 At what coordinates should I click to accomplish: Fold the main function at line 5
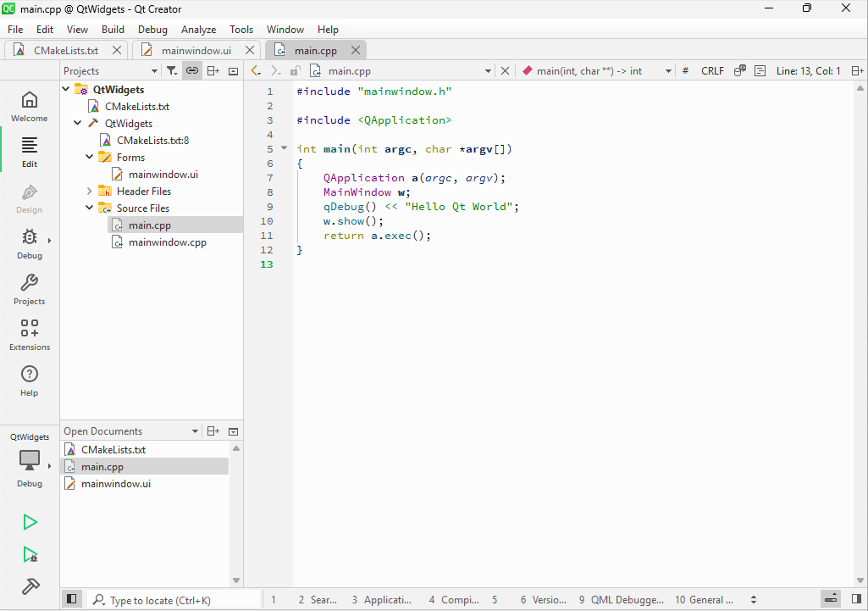pos(285,148)
